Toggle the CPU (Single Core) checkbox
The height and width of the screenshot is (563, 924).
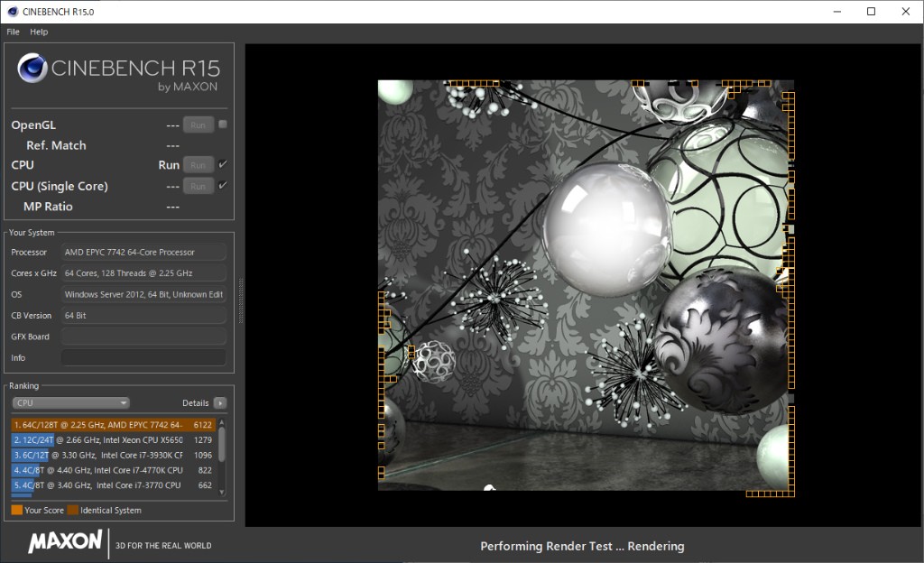pyautogui.click(x=223, y=186)
